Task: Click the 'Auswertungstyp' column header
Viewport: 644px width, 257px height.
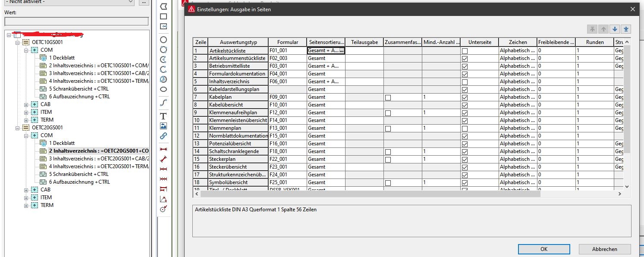Action: point(238,42)
